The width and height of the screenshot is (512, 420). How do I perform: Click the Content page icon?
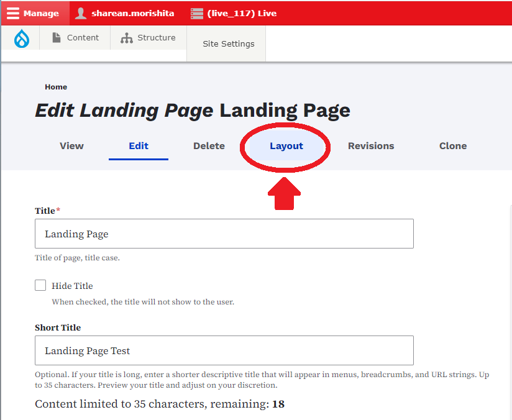click(57, 37)
